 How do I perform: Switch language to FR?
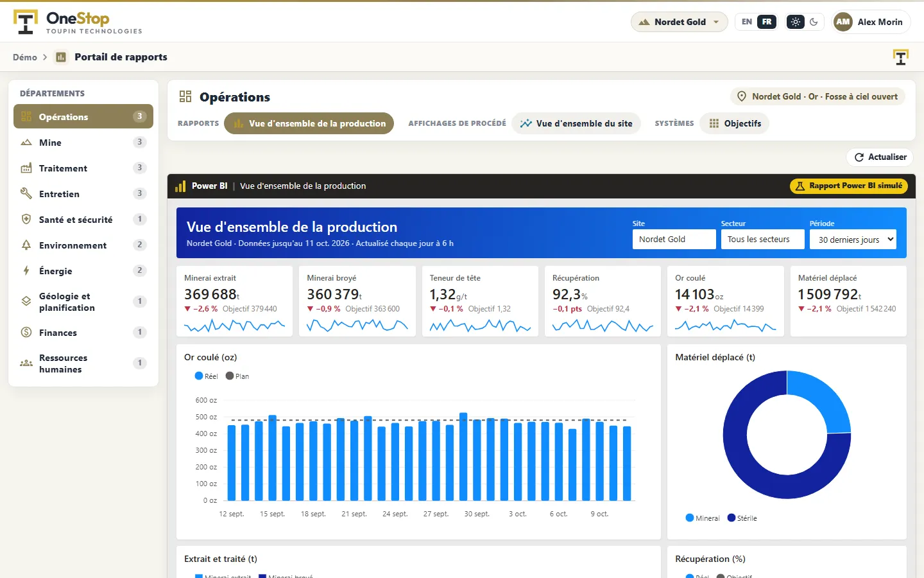pyautogui.click(x=767, y=22)
